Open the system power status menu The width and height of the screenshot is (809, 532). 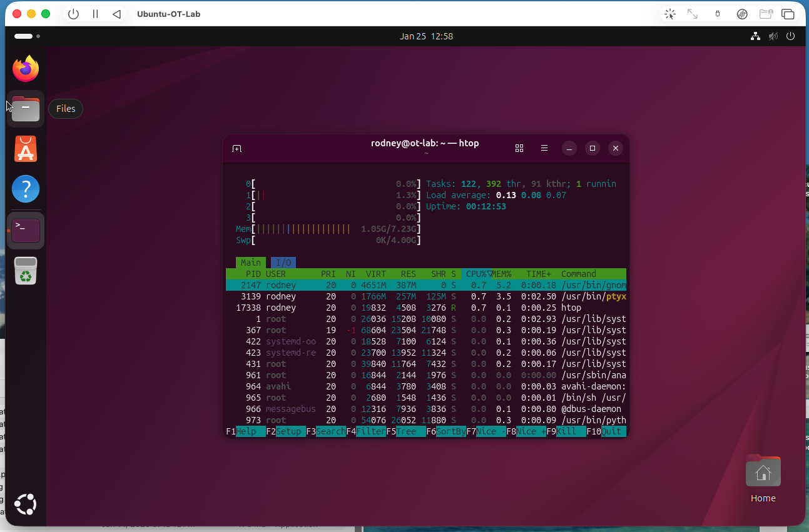790,36
